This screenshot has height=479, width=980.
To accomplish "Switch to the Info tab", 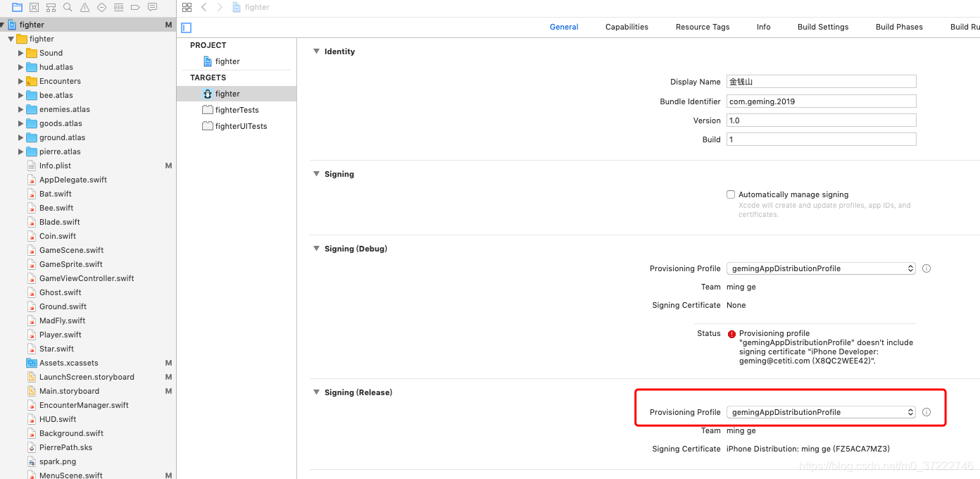I will (x=764, y=27).
